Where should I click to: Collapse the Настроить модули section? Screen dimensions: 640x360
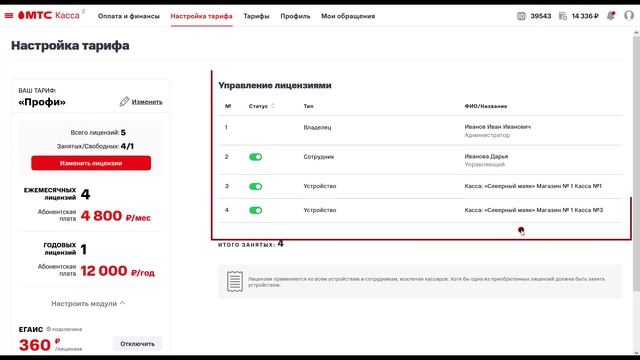click(88, 304)
